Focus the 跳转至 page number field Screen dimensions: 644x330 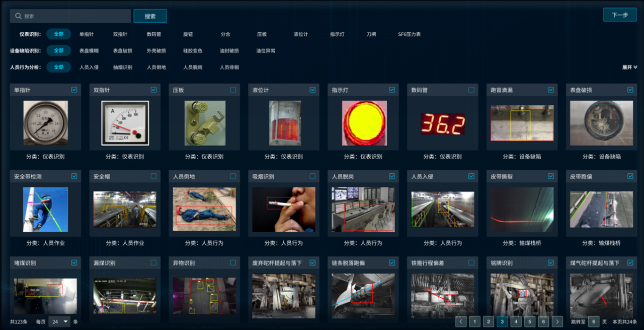pyautogui.click(x=593, y=321)
